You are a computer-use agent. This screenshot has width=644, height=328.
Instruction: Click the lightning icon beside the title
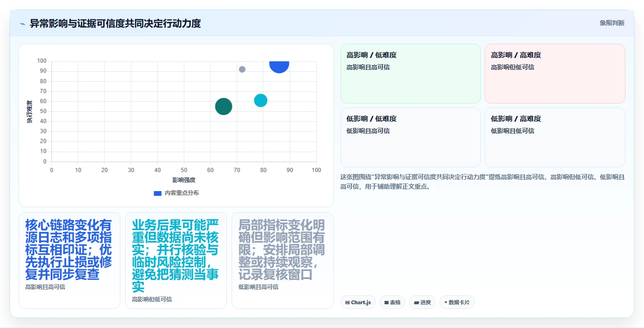[22, 23]
